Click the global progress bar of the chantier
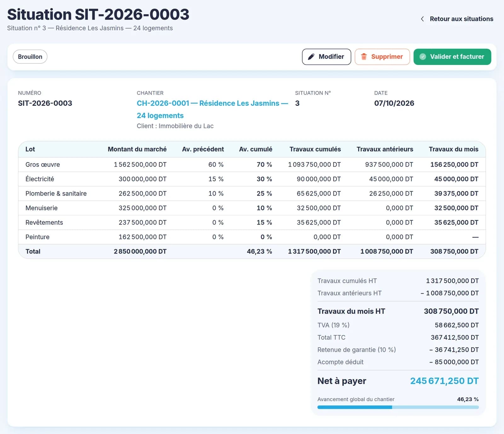This screenshot has width=504, height=434. pyautogui.click(x=398, y=407)
